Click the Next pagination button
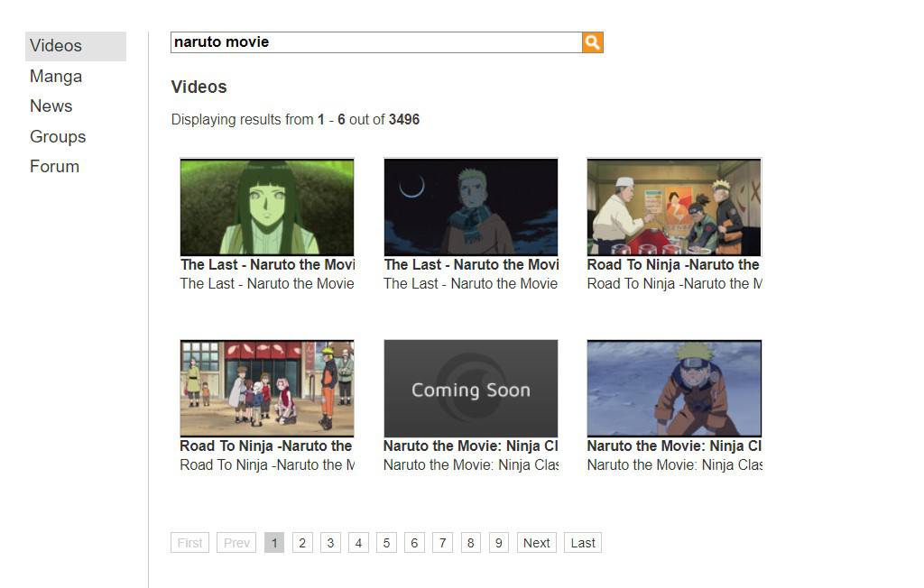 (536, 543)
